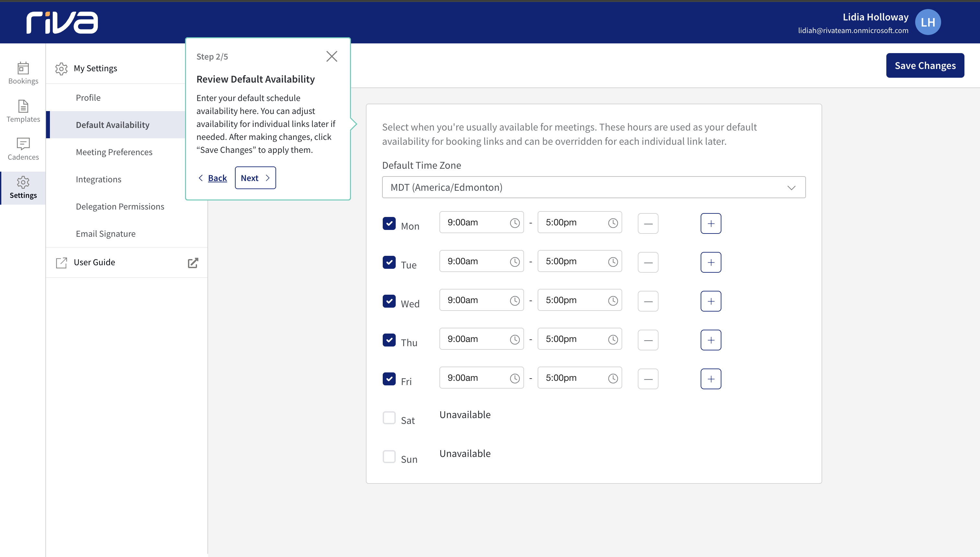This screenshot has width=980, height=557.
Task: Open the Settings gear in sidebar
Action: (23, 182)
